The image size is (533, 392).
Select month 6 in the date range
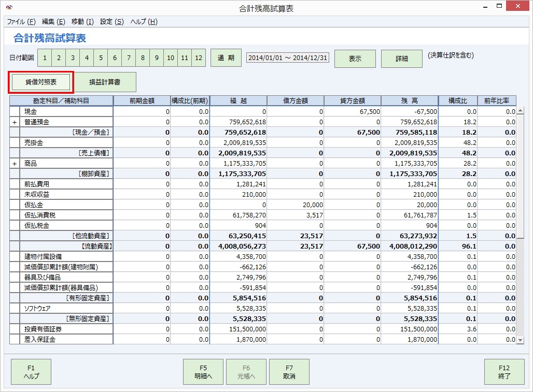(114, 57)
